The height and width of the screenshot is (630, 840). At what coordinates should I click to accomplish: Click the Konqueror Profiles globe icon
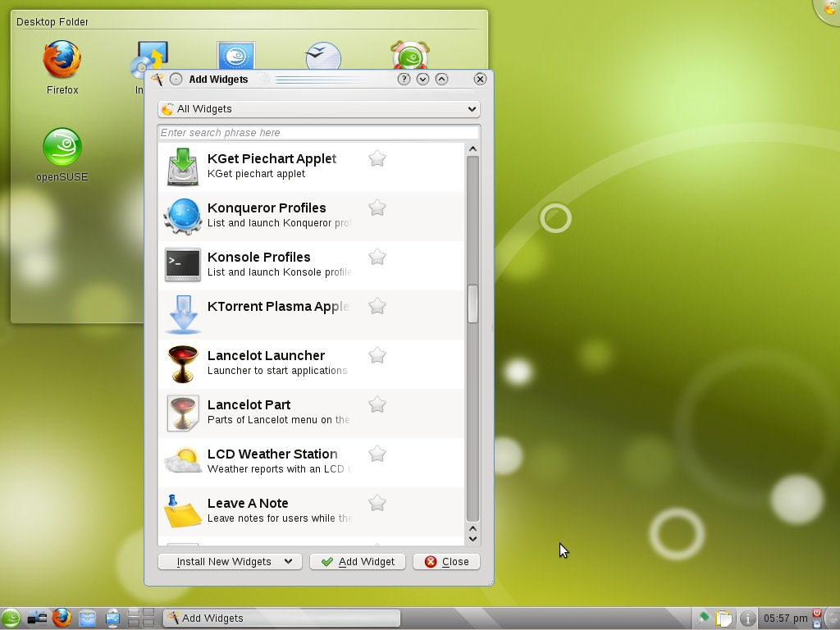click(182, 216)
